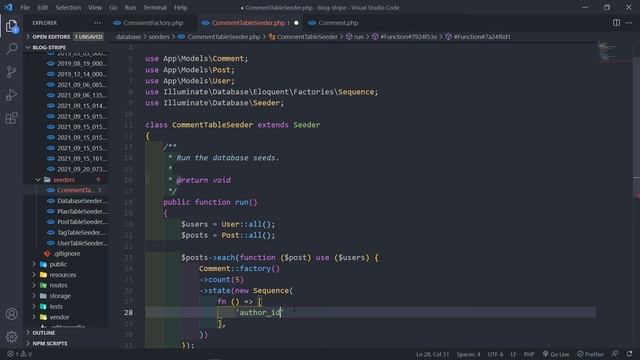Screen dimensions: 640x360
Task: Open editor More Actions ellipsis
Action: point(629,23)
